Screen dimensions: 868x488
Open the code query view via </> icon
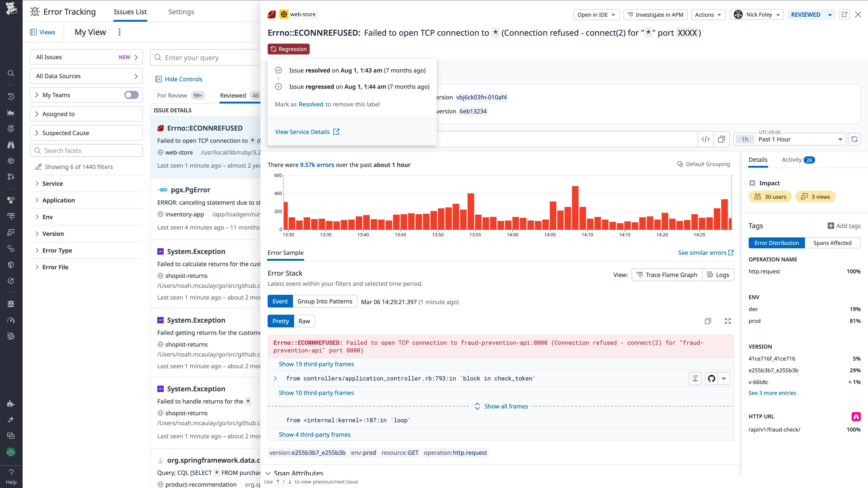tap(705, 139)
